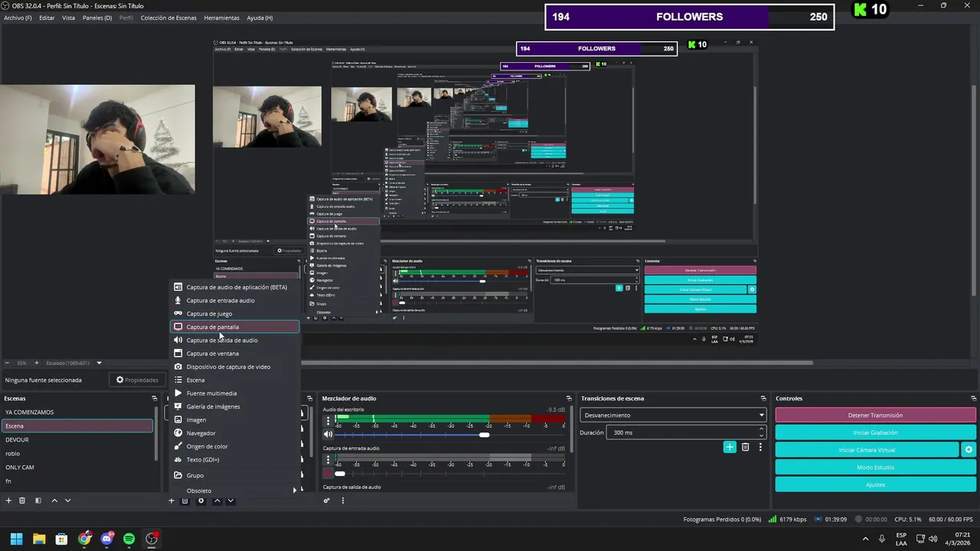Move source up in the sources toolbar

[217, 500]
